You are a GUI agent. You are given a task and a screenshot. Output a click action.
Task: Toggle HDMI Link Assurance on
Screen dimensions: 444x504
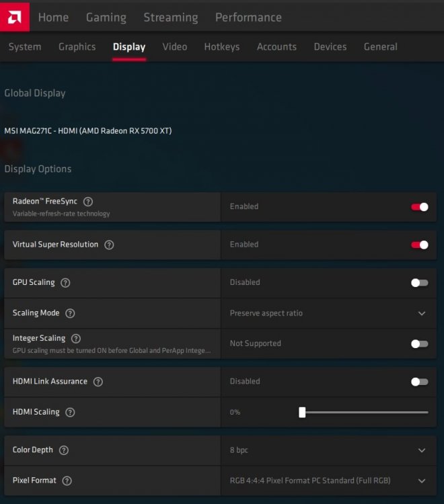[x=419, y=382]
